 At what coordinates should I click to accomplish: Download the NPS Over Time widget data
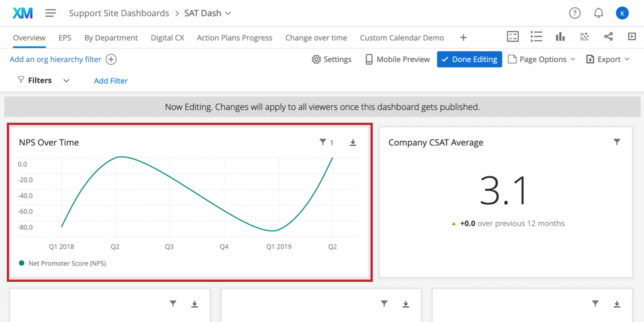[x=353, y=143]
